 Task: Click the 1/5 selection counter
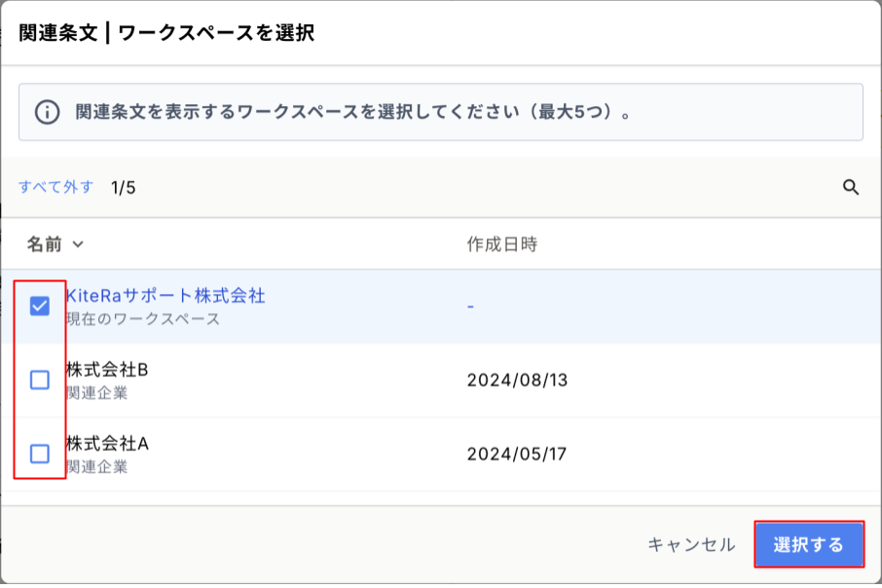(123, 188)
